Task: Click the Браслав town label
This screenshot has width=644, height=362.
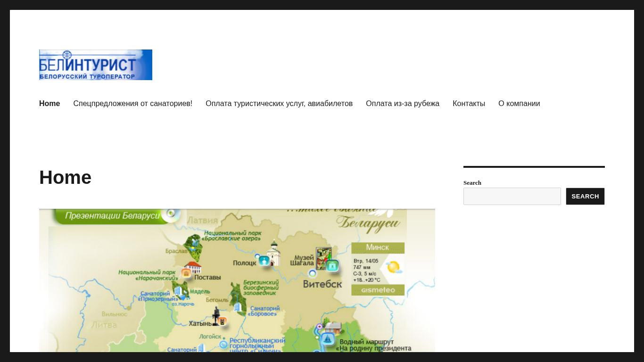Action: point(176,251)
